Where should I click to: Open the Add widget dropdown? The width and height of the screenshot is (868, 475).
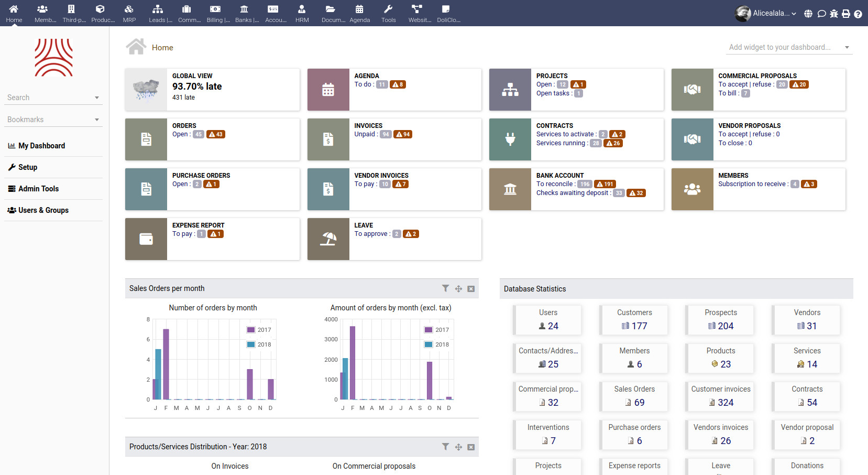789,47
